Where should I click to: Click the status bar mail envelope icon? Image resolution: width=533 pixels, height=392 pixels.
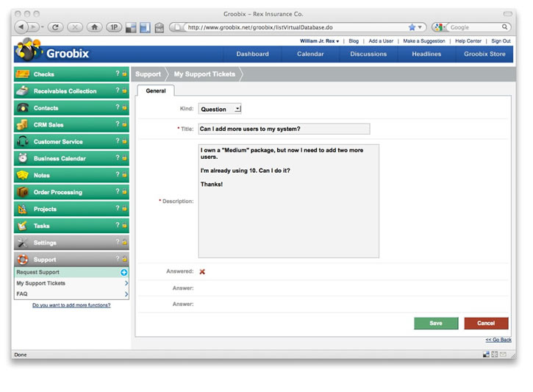(x=503, y=354)
